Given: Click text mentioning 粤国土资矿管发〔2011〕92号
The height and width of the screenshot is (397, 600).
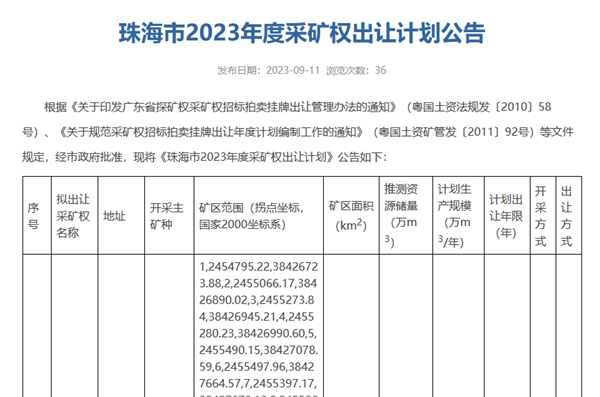Looking at the screenshot, I should (453, 132).
